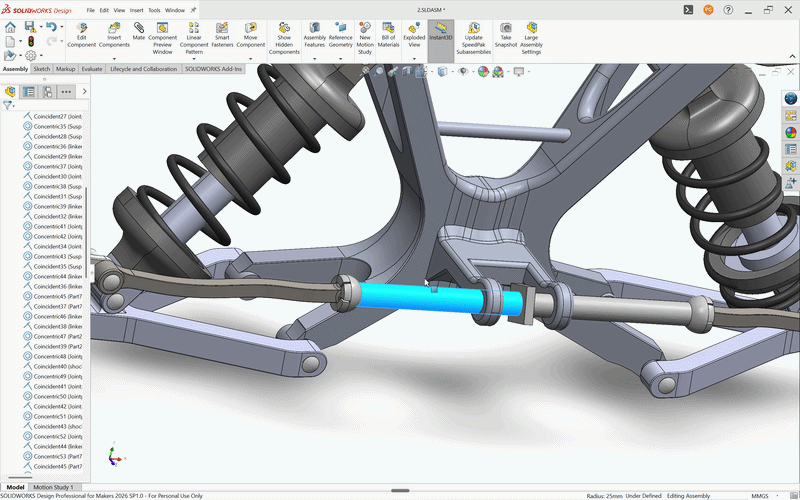Expand the FeatureManager panel tabs chevron
The width and height of the screenshot is (800, 500).
pyautogui.click(x=84, y=91)
